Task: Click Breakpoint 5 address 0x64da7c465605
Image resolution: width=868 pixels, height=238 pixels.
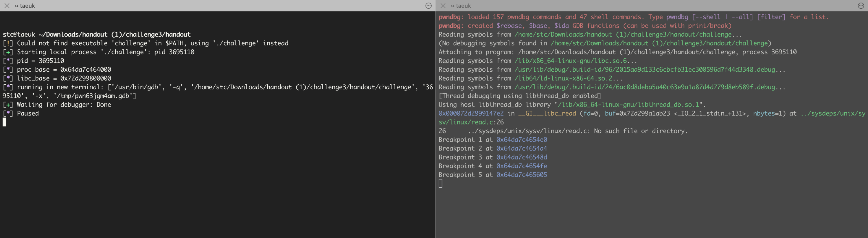Action: pos(522,175)
